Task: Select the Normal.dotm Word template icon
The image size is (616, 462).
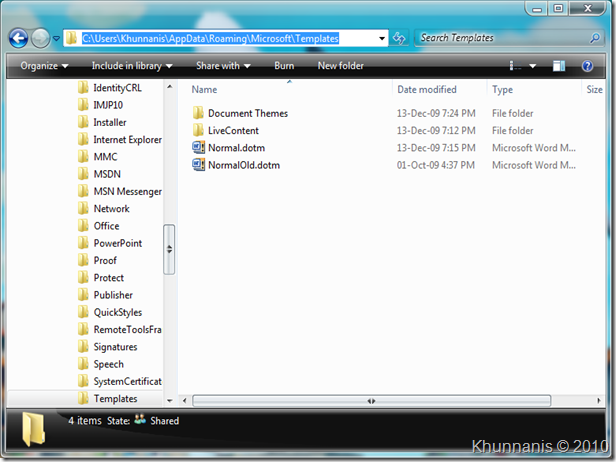Action: point(198,148)
